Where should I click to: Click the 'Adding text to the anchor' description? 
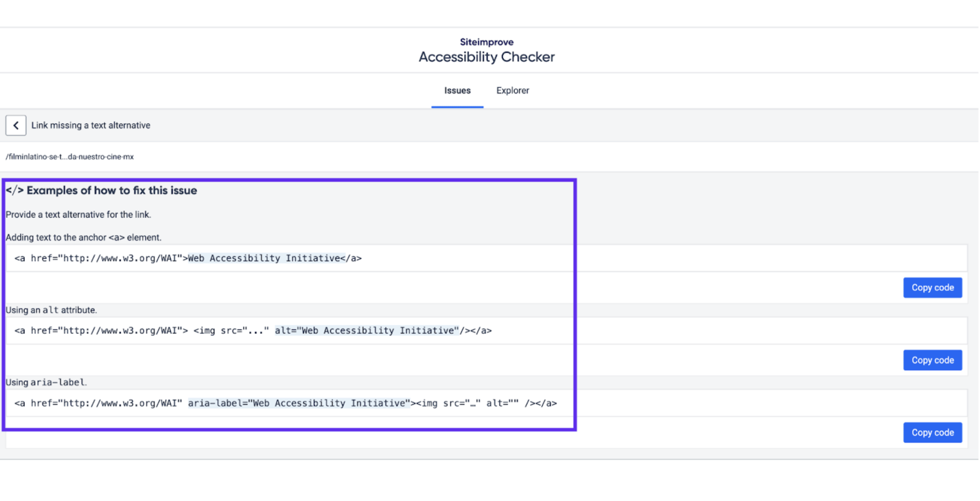pos(84,238)
